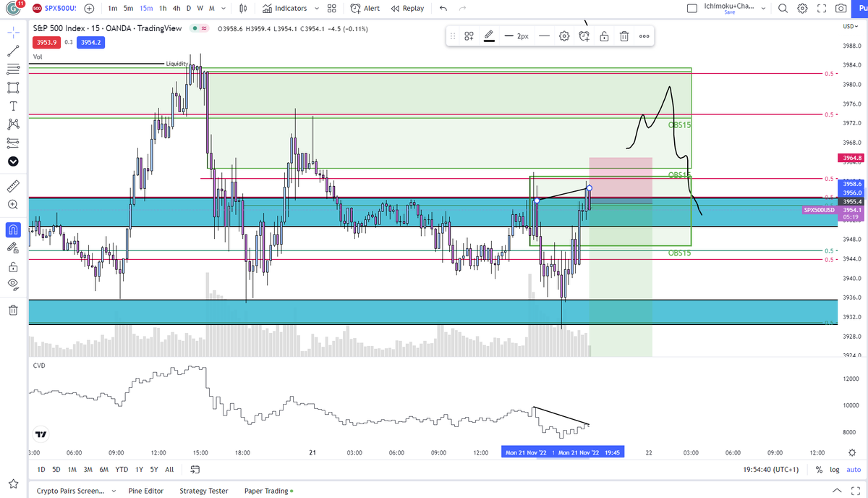Open chart settings gear in top bar

tap(802, 9)
